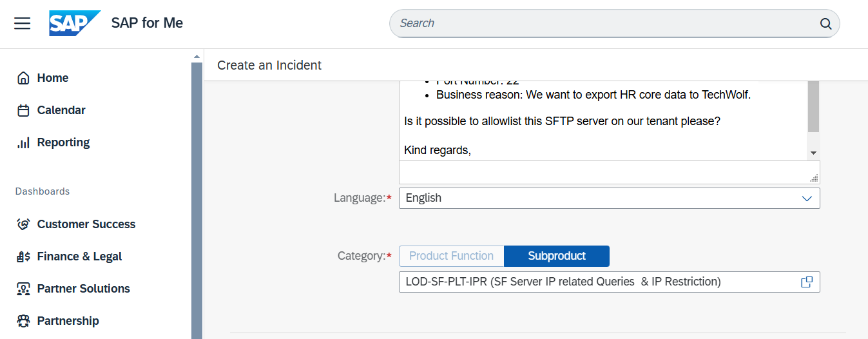
Task: Click the Partner Solutions icon
Action: (23, 289)
